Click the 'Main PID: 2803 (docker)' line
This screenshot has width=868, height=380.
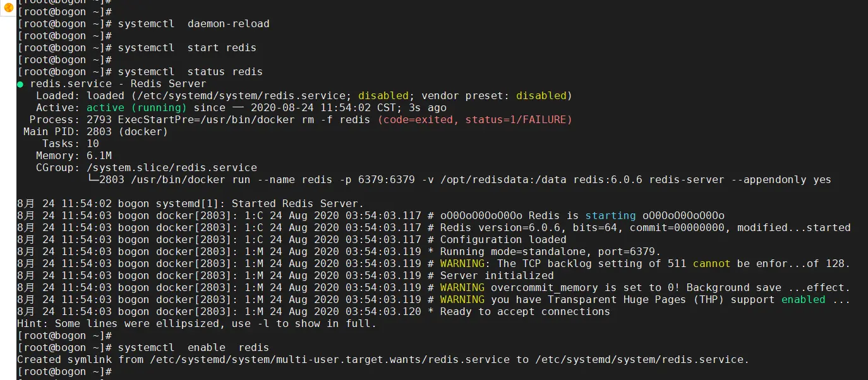pos(96,132)
